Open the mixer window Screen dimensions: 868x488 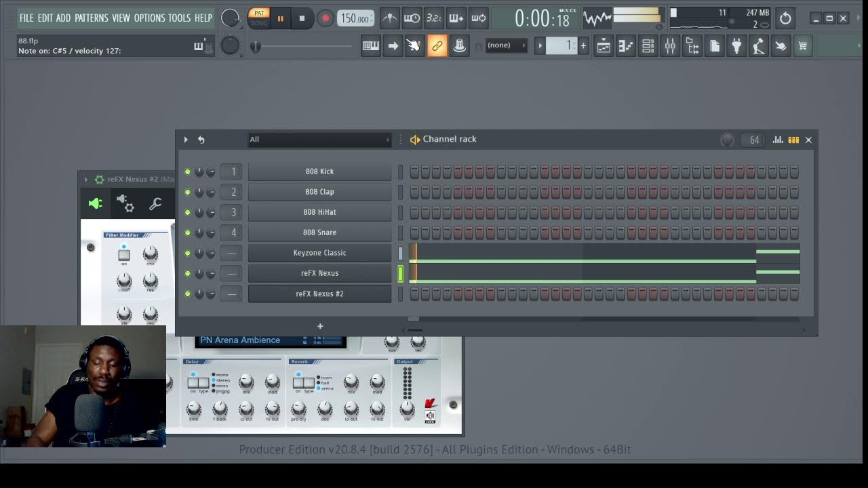(x=670, y=46)
